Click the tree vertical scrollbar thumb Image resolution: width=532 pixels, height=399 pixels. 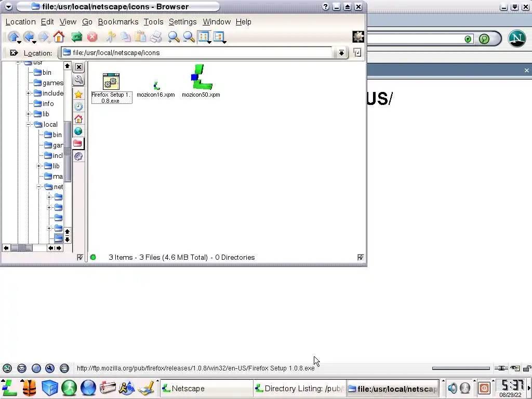pyautogui.click(x=68, y=152)
